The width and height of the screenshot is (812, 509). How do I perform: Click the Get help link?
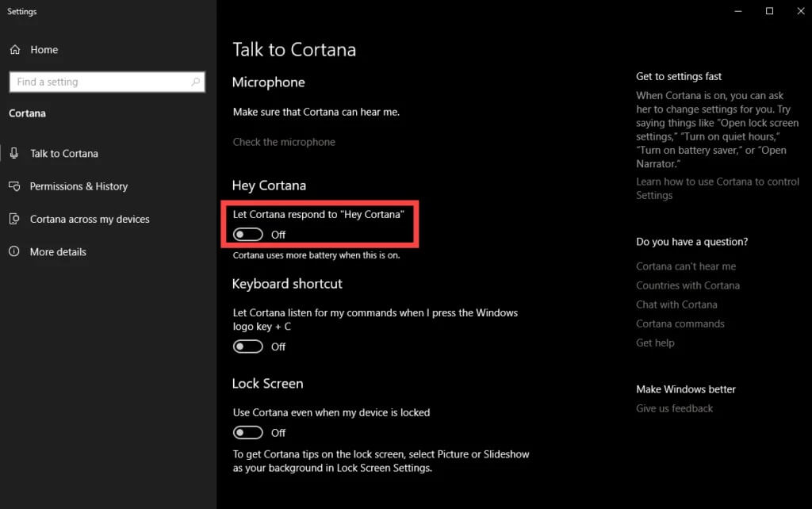pos(655,343)
